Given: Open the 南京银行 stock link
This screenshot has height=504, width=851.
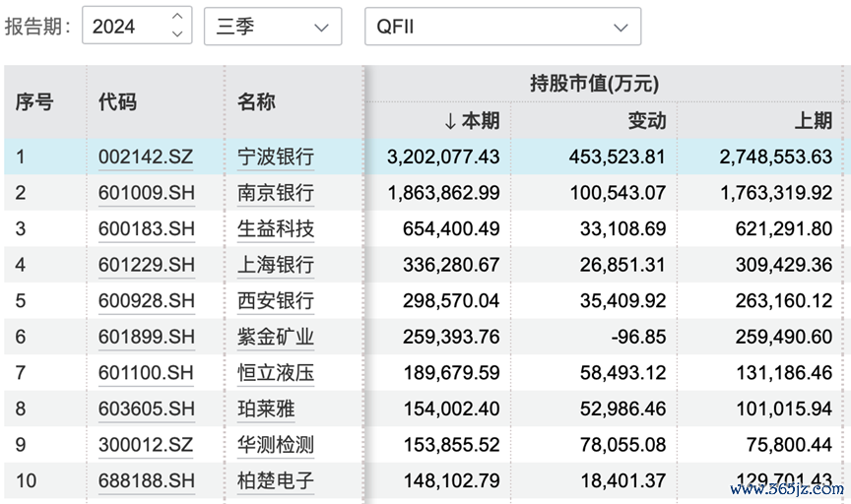Looking at the screenshot, I should tap(276, 193).
